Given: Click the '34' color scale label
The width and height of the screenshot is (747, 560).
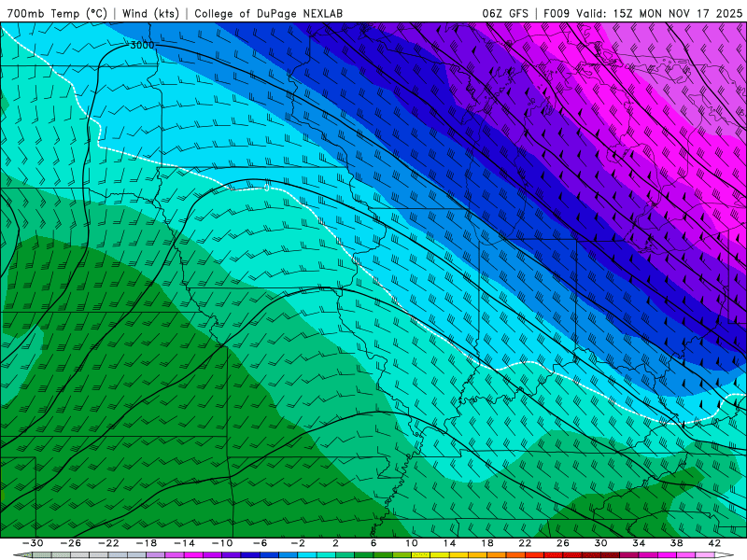Looking at the screenshot, I should point(639,543).
